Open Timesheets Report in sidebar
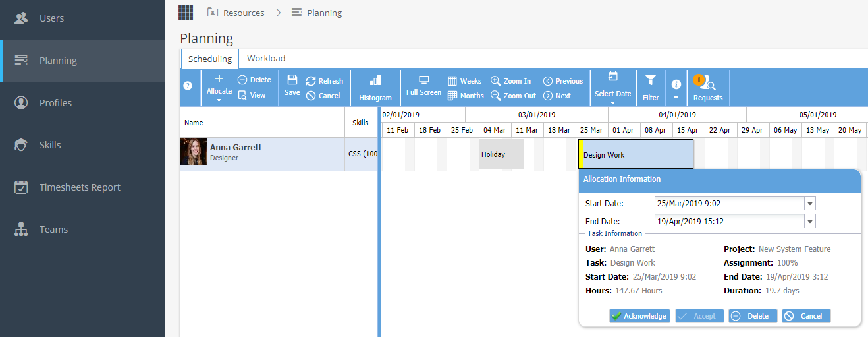The image size is (868, 337). 80,187
